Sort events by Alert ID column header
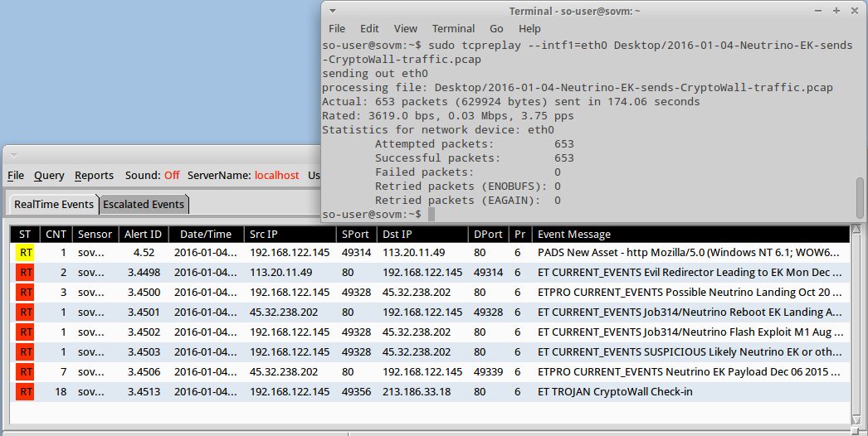 coord(144,235)
